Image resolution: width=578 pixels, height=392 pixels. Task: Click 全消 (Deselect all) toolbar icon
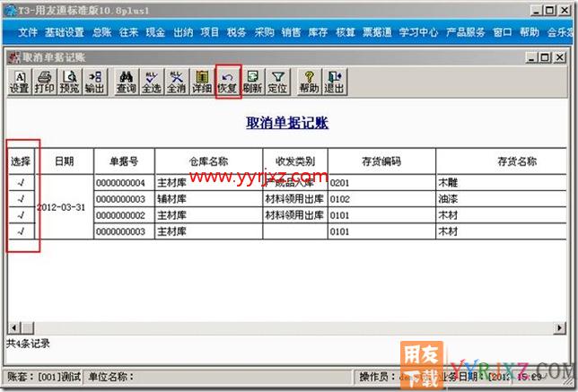click(x=176, y=82)
